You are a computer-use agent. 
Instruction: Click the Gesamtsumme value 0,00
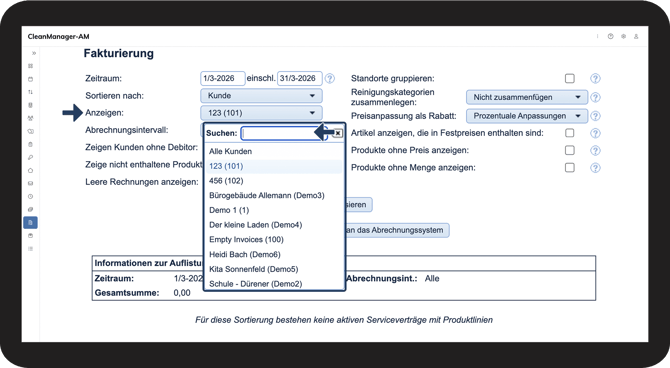pos(182,293)
